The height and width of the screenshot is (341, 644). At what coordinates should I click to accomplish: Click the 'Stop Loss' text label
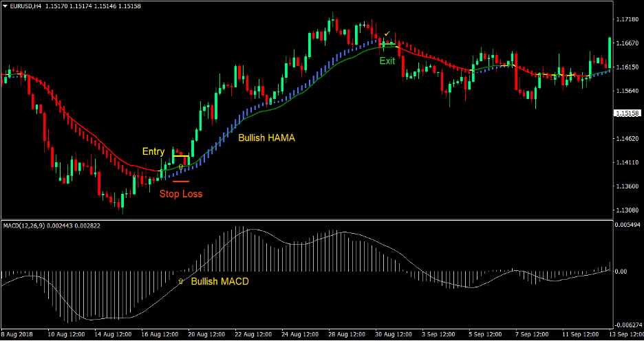[181, 194]
